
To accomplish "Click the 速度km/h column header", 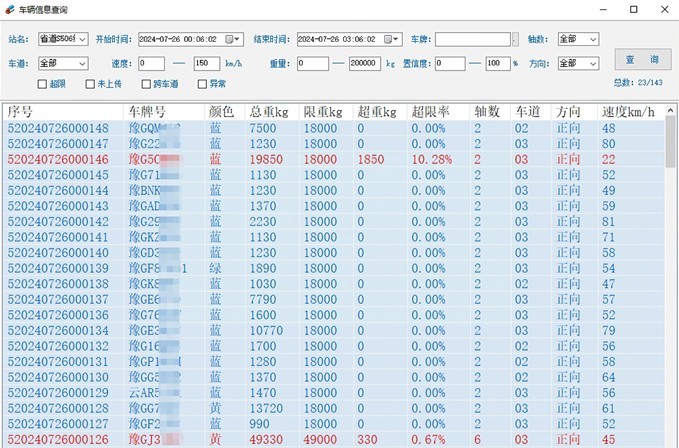I will [x=628, y=111].
